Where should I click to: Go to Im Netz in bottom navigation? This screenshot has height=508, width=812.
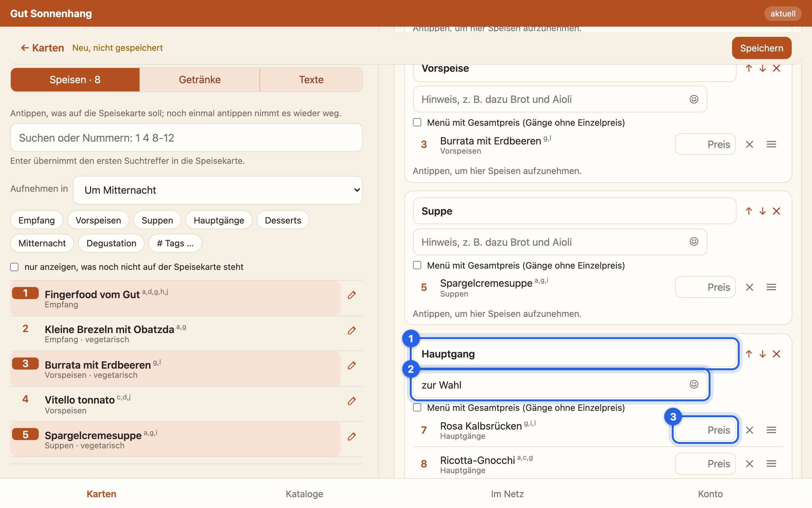[507, 494]
